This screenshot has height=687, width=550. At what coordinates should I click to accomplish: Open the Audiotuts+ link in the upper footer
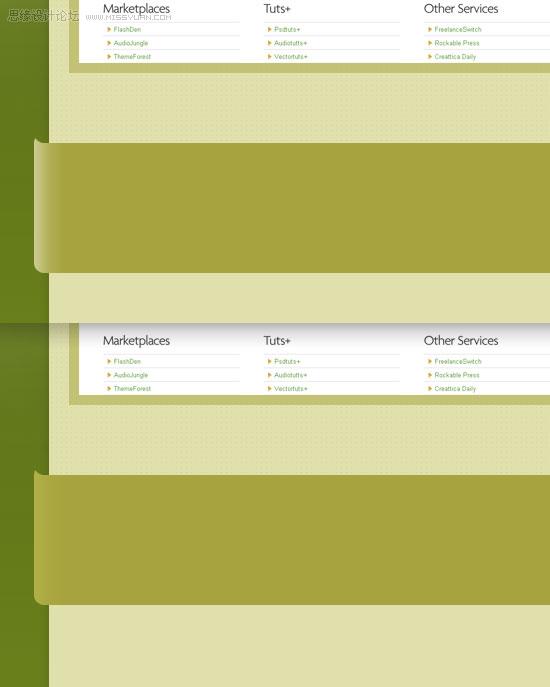coord(290,43)
